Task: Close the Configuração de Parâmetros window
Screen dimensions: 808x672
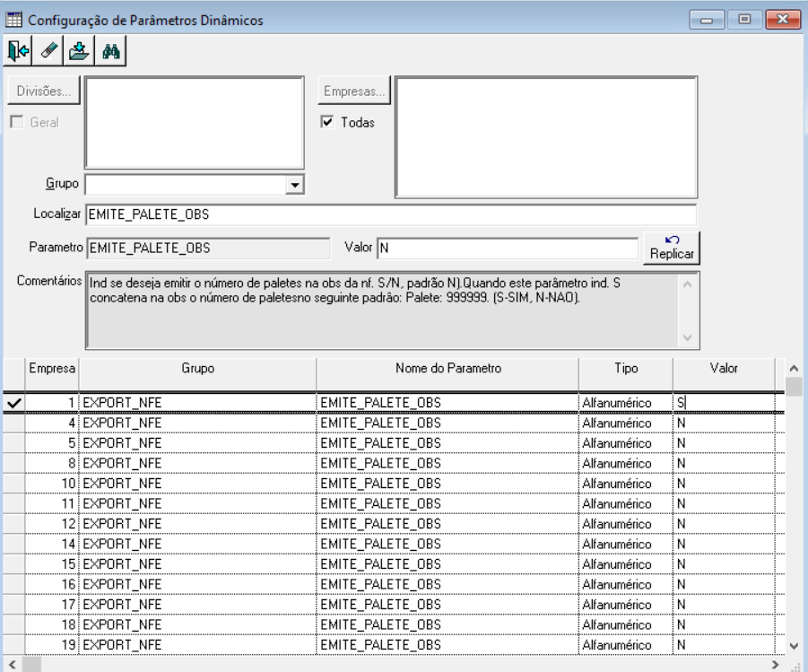Action: pyautogui.click(x=783, y=20)
